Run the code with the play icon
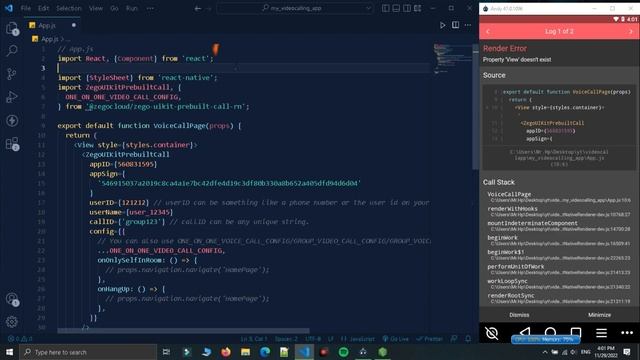The image size is (640, 360). tap(442, 25)
